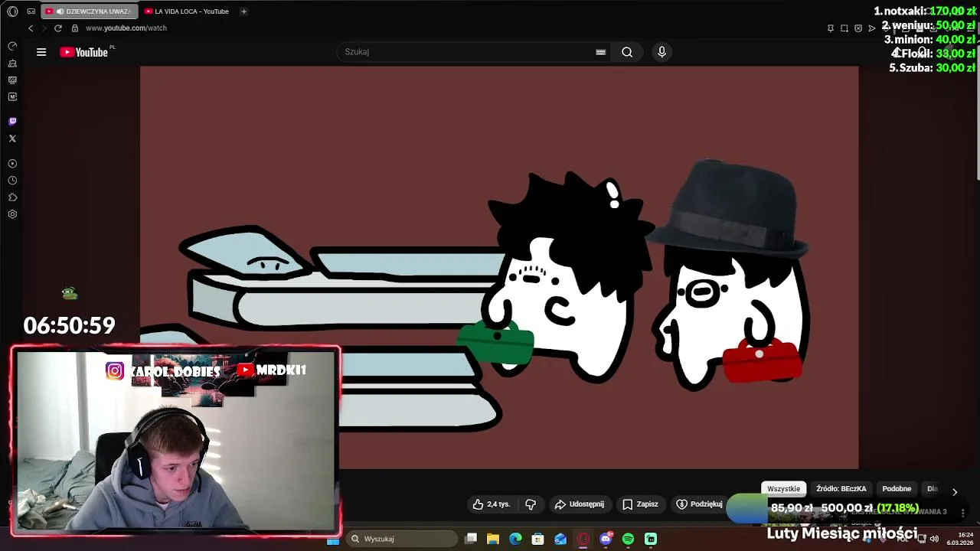Like the video with 2,4 tys.
Screen dimensions: 980x551
(492, 504)
